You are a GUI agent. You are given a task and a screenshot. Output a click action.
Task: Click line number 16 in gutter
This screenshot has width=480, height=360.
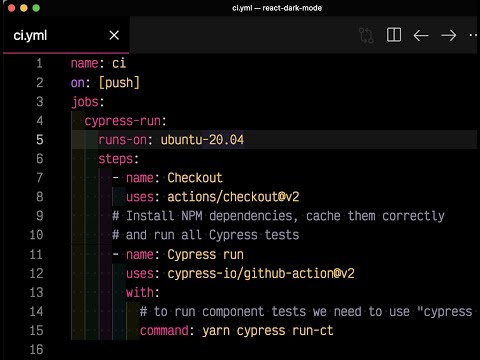[x=36, y=350]
